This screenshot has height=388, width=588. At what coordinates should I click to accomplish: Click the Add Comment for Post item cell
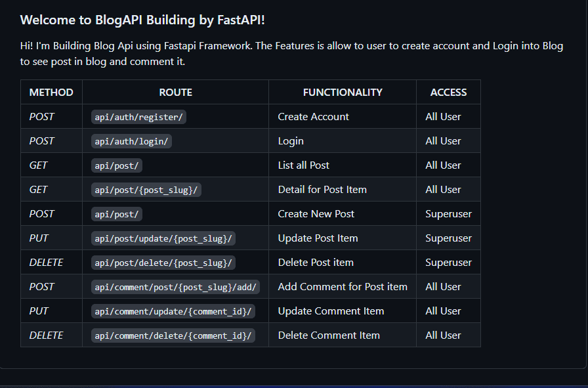pyautogui.click(x=343, y=287)
